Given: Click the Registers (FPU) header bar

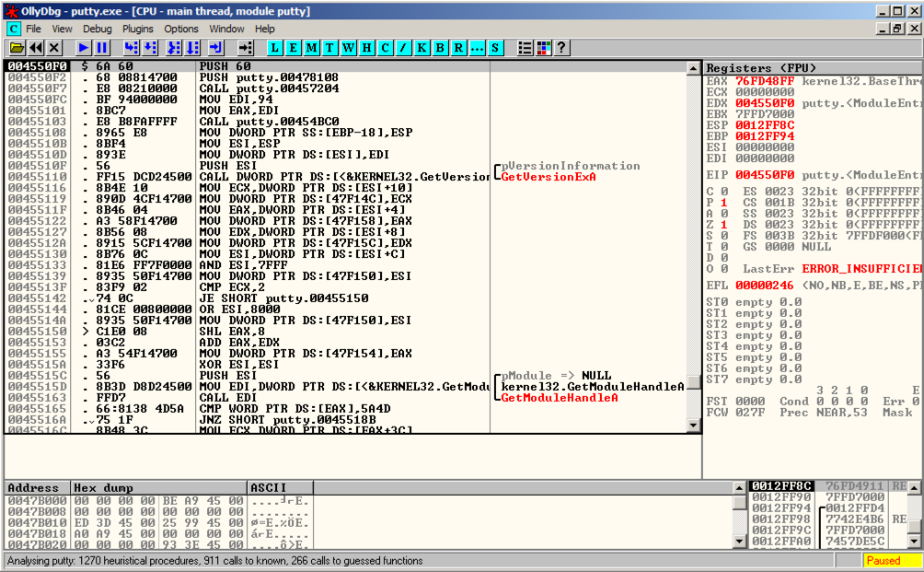Looking at the screenshot, I should pos(810,68).
